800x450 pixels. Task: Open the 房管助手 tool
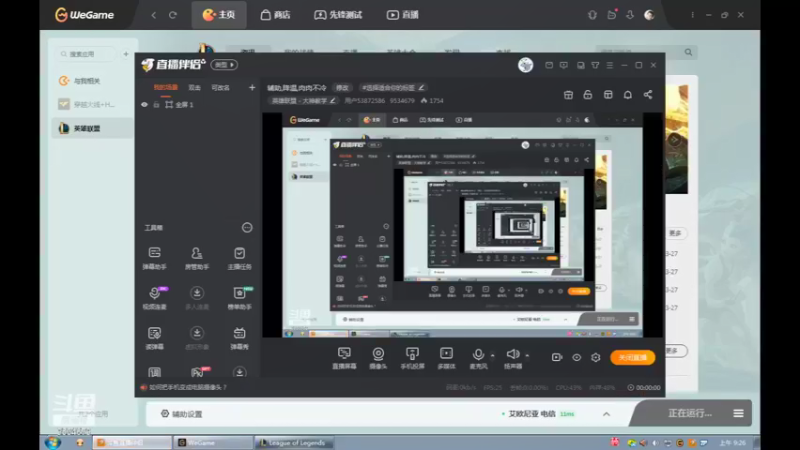coord(196,258)
